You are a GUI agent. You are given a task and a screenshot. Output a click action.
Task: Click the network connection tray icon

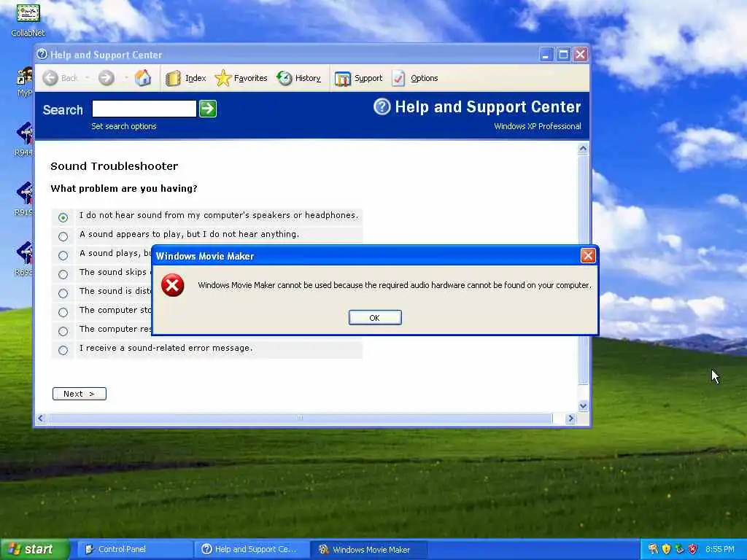(679, 549)
